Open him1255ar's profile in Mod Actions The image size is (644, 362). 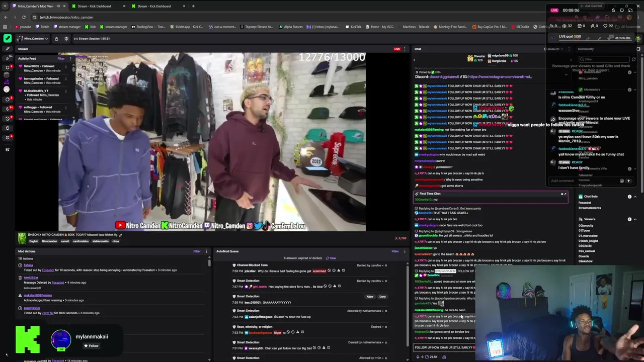point(31,278)
